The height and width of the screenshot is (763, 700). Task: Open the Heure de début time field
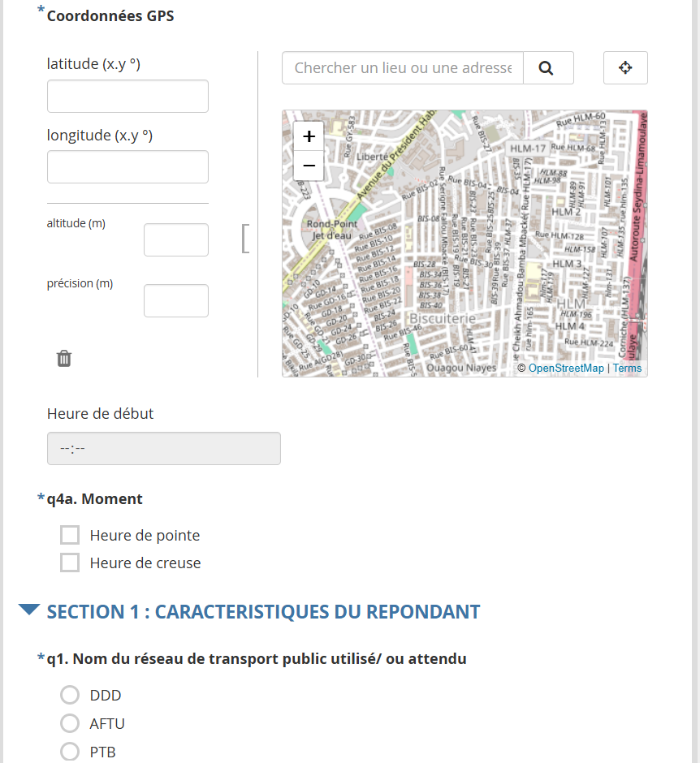(163, 449)
